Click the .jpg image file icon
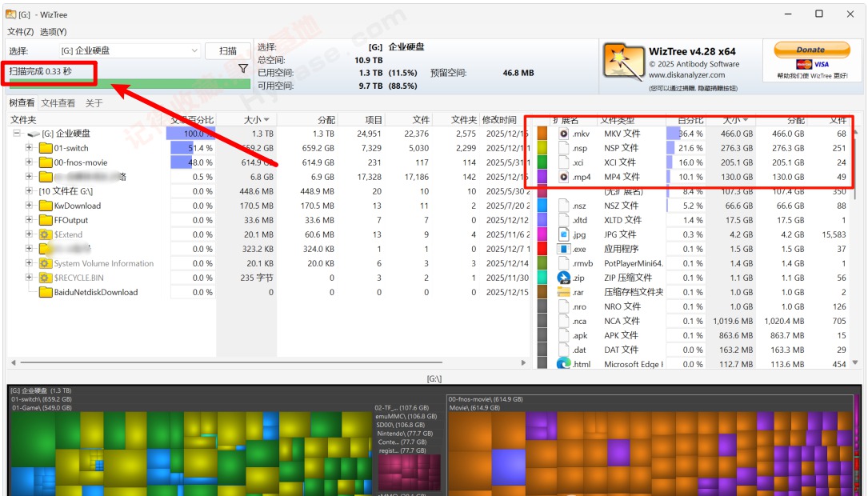The image size is (868, 496). (x=562, y=235)
